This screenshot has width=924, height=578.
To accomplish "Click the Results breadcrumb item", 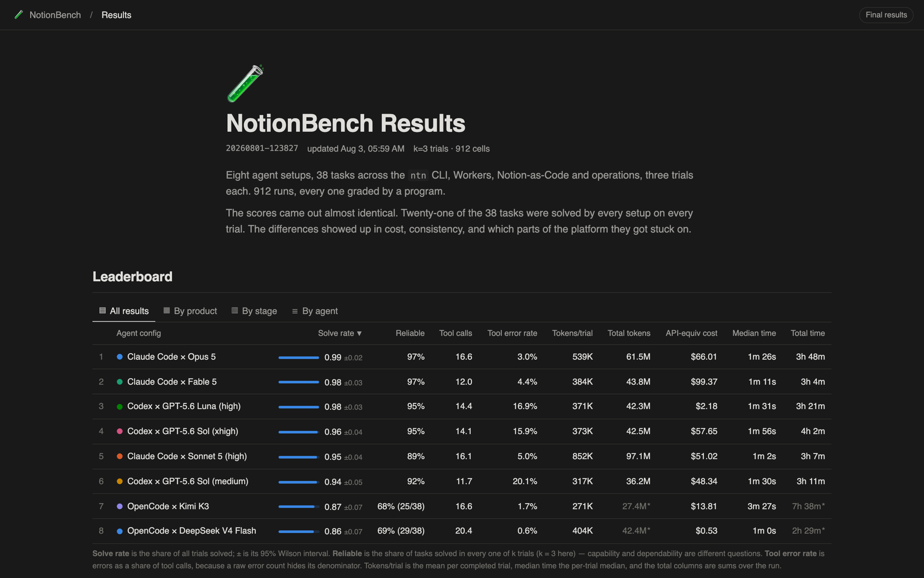I will pos(116,15).
